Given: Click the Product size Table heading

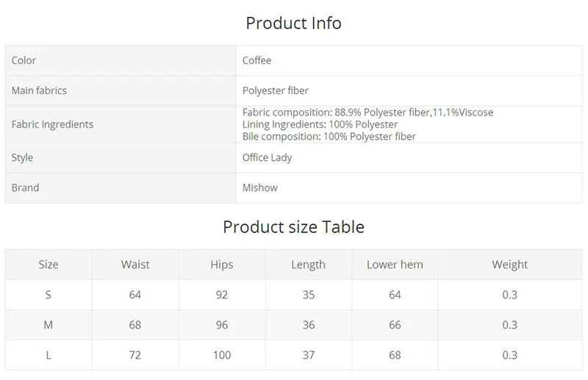Looking at the screenshot, I should [x=293, y=226].
